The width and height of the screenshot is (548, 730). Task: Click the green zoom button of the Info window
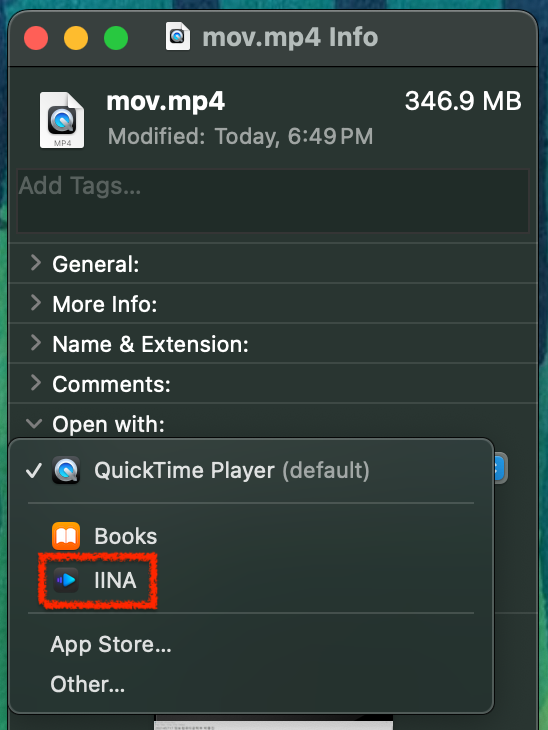[x=116, y=38]
